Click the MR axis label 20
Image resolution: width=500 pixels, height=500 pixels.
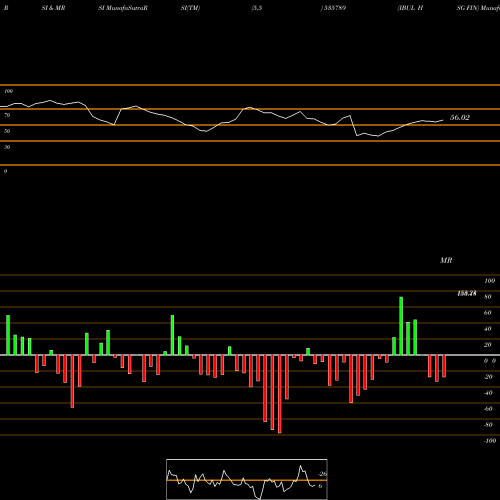point(488,345)
